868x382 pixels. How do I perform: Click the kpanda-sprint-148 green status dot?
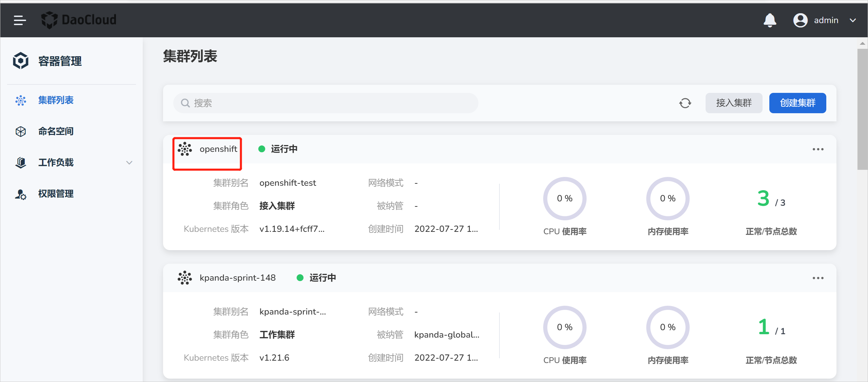(300, 278)
